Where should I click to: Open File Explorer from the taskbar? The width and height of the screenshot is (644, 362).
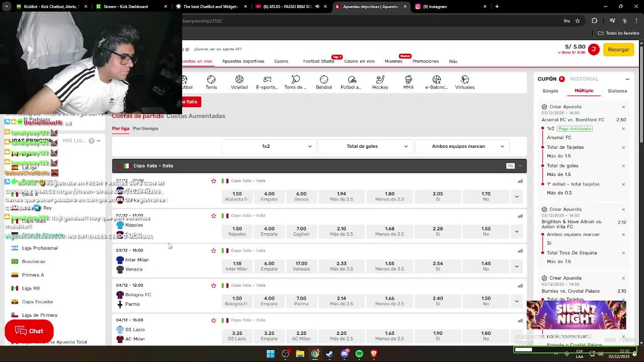coord(300,354)
